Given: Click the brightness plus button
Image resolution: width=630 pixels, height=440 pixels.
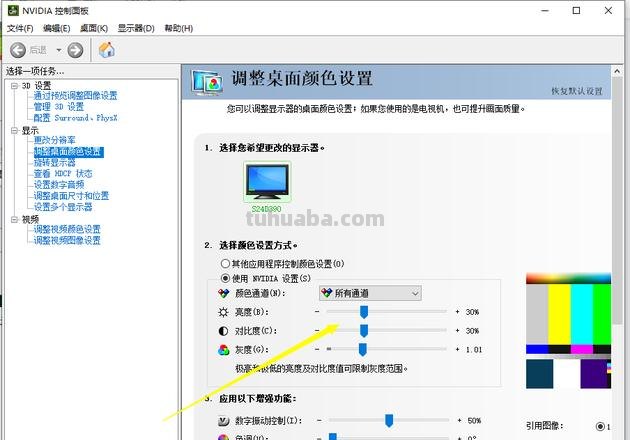Looking at the screenshot, I should click(x=457, y=312).
